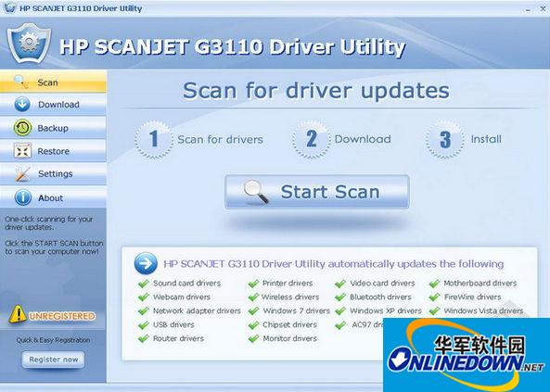
Task: Open the Download section in sidebar
Action: point(53,105)
